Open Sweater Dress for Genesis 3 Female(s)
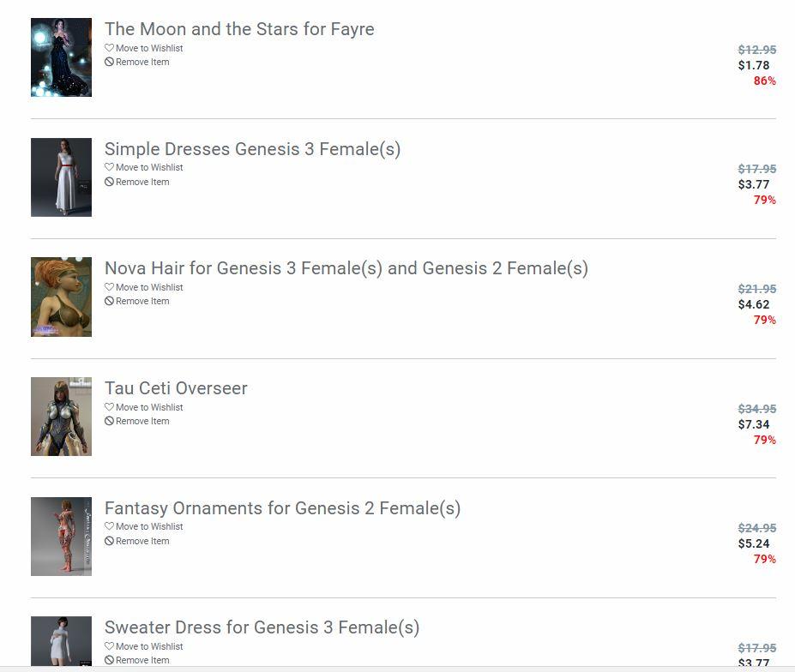 click(262, 627)
